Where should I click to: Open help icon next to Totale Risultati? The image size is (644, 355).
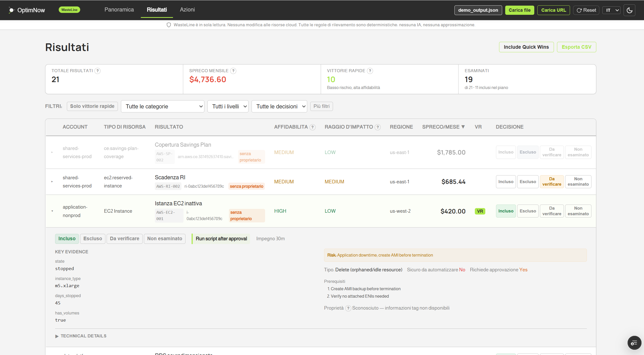[x=97, y=71]
